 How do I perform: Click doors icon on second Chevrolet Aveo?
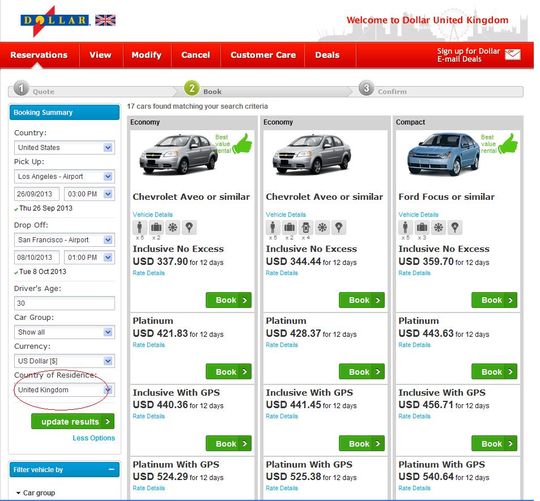tap(305, 228)
